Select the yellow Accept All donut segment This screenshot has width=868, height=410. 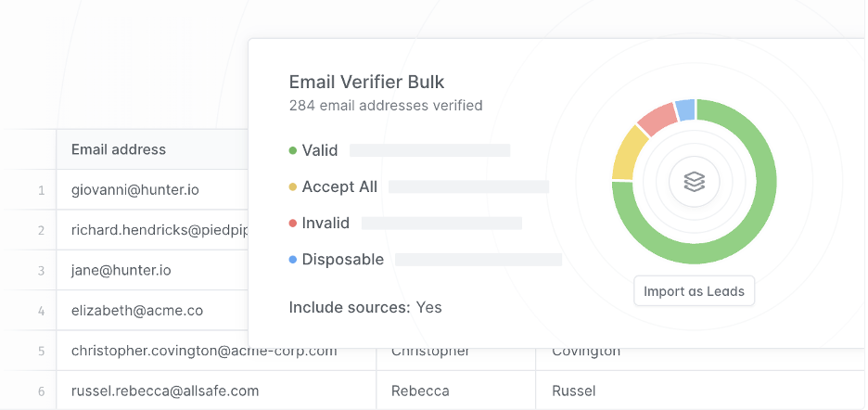coord(628,154)
